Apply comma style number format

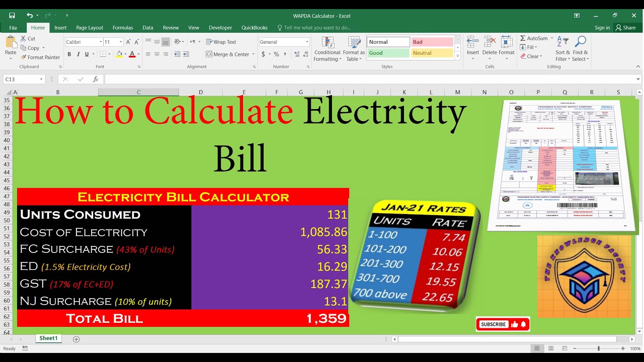(x=284, y=54)
